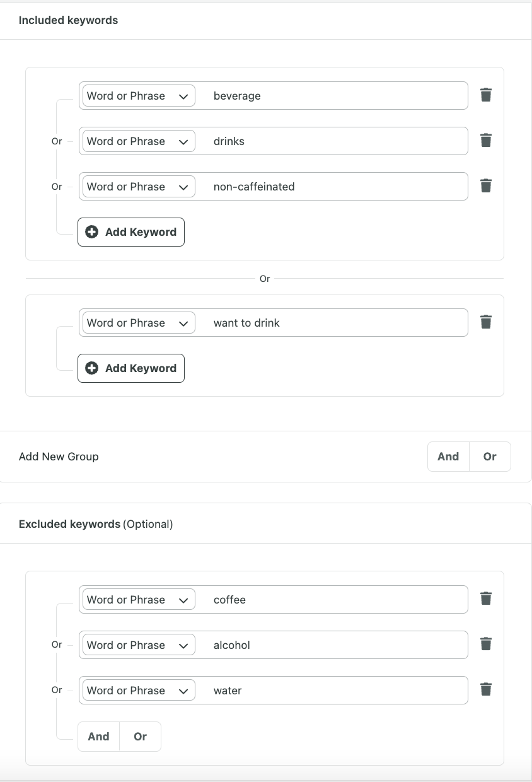Screen dimensions: 532x782
Task: Add new group with And operator
Action: tap(448, 457)
